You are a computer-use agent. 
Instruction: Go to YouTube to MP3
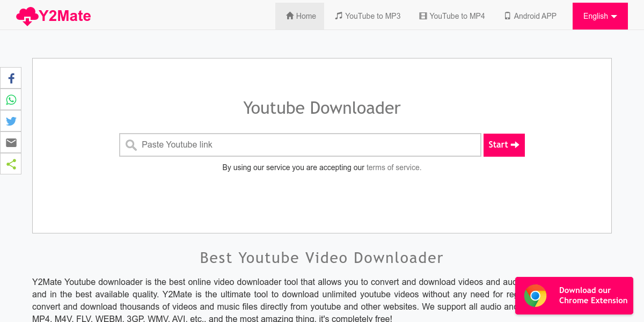[x=368, y=16]
